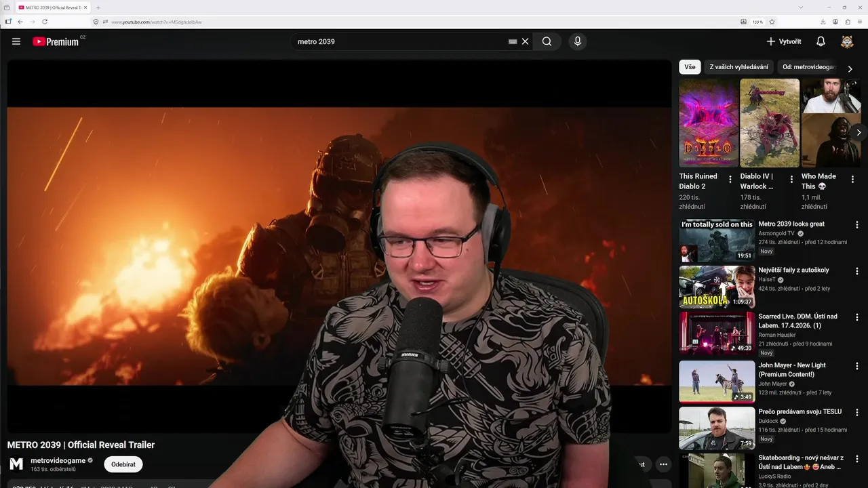Open the YouTube notifications bell
Viewport: 868px width, 488px height.
(x=821, y=41)
